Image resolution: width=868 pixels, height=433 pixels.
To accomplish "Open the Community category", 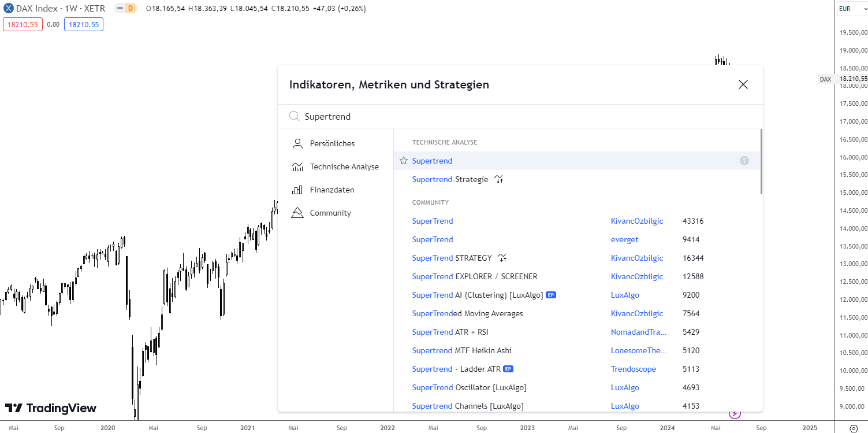I will (x=336, y=213).
